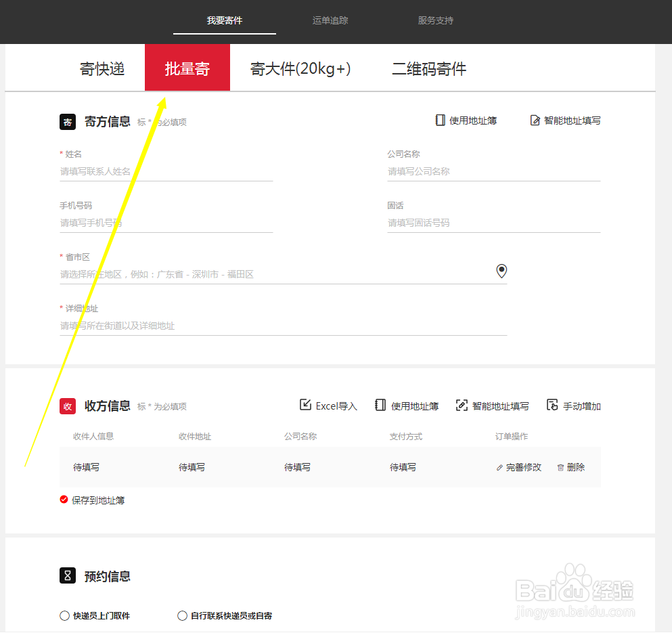Click 完善修改 to edit recipient details
672x635 pixels.
[x=524, y=467]
